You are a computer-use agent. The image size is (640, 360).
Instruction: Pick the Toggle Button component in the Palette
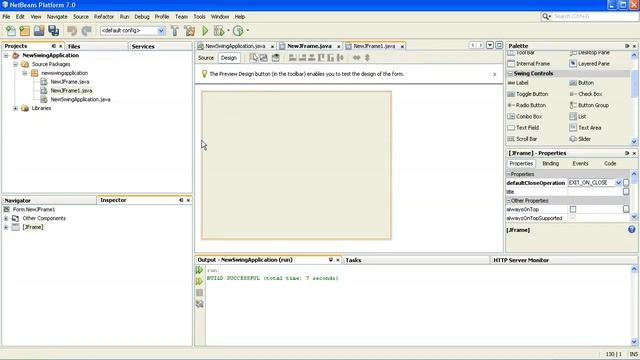pyautogui.click(x=528, y=94)
